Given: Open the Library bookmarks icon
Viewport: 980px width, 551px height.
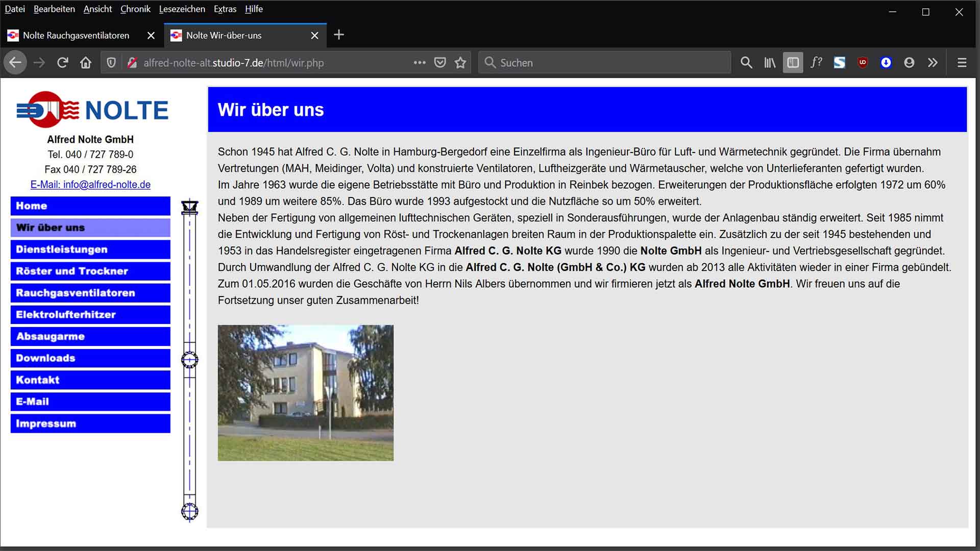Looking at the screenshot, I should click(x=770, y=63).
